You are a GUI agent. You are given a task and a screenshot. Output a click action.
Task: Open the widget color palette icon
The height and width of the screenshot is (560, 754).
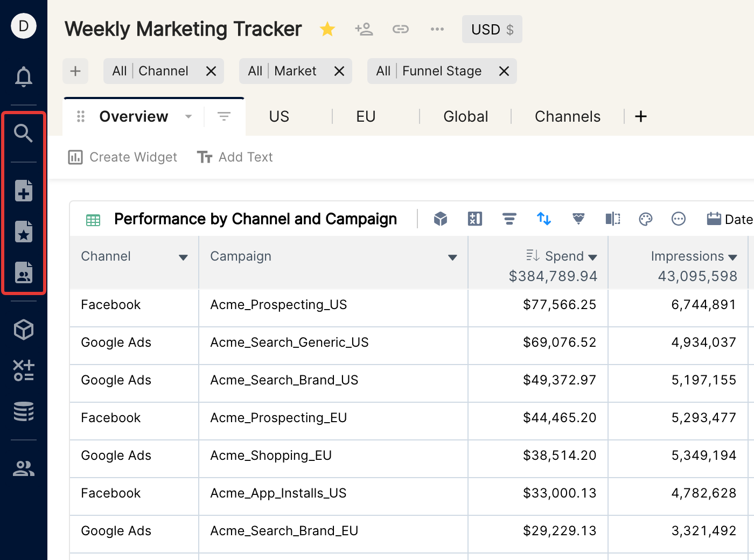pyautogui.click(x=646, y=219)
